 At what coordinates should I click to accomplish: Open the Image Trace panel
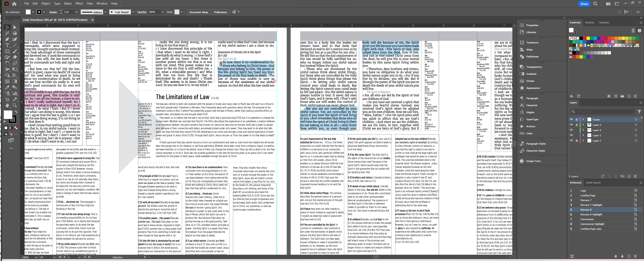533,161
